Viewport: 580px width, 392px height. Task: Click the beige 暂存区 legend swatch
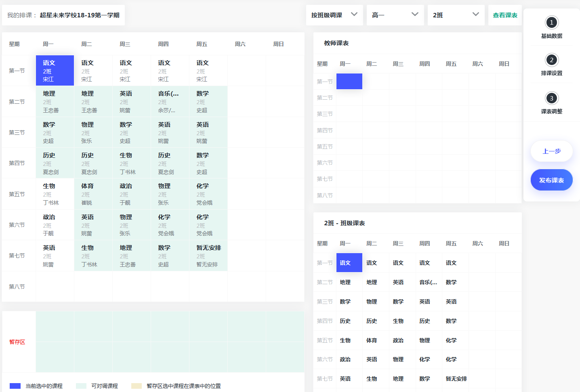(137, 386)
